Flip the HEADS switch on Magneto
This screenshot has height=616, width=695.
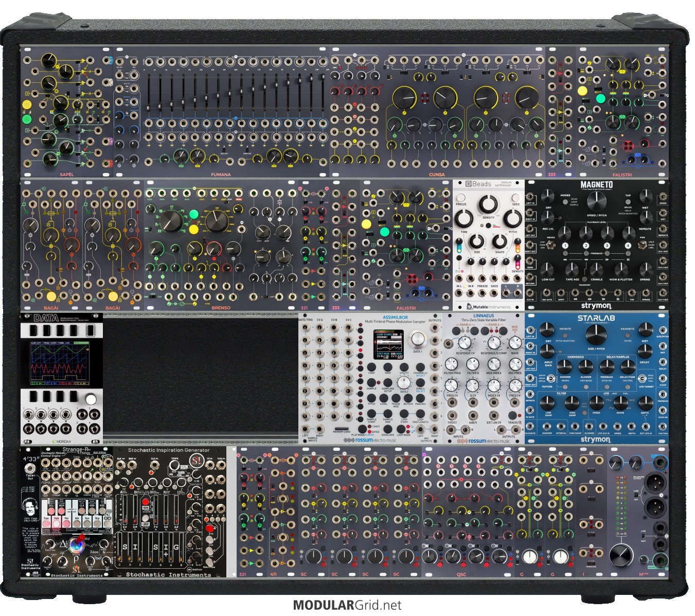(550, 246)
